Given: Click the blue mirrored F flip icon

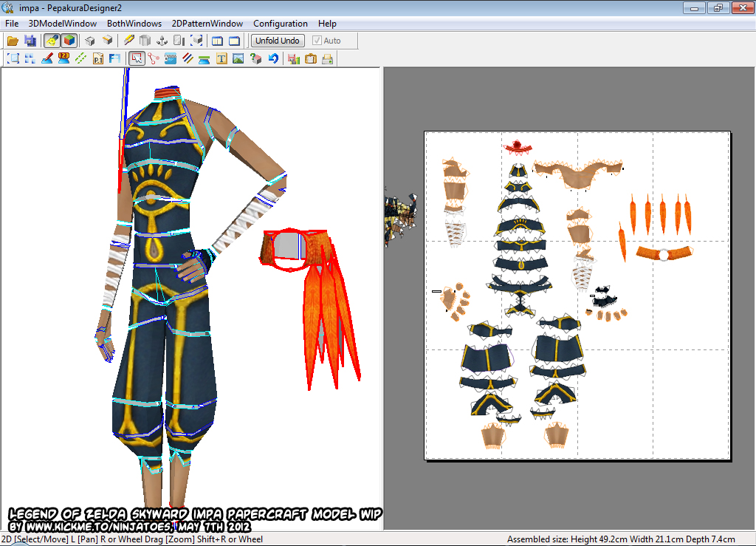Looking at the screenshot, I should [114, 59].
